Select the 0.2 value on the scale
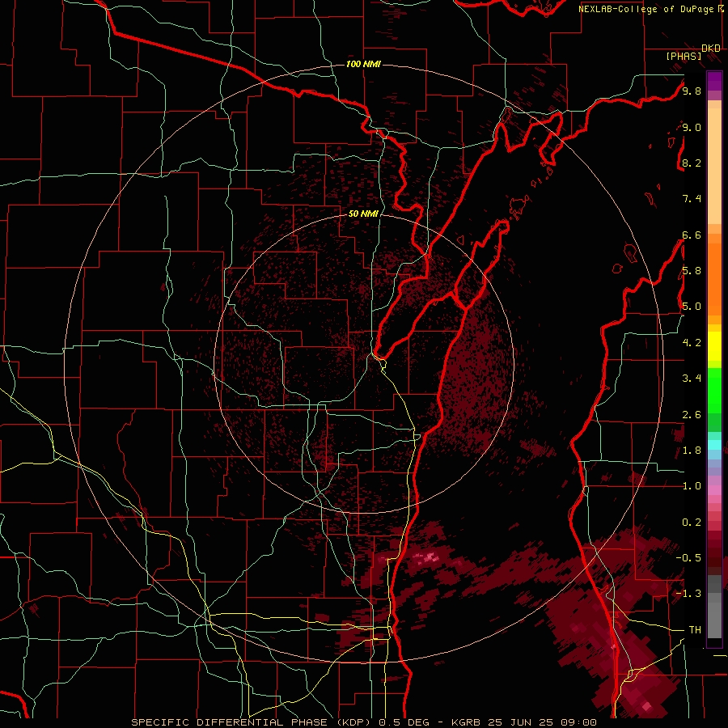 [x=692, y=523]
